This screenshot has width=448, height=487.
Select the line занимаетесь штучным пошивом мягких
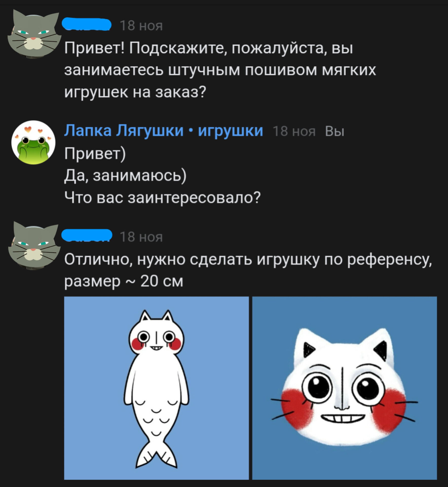tap(220, 70)
